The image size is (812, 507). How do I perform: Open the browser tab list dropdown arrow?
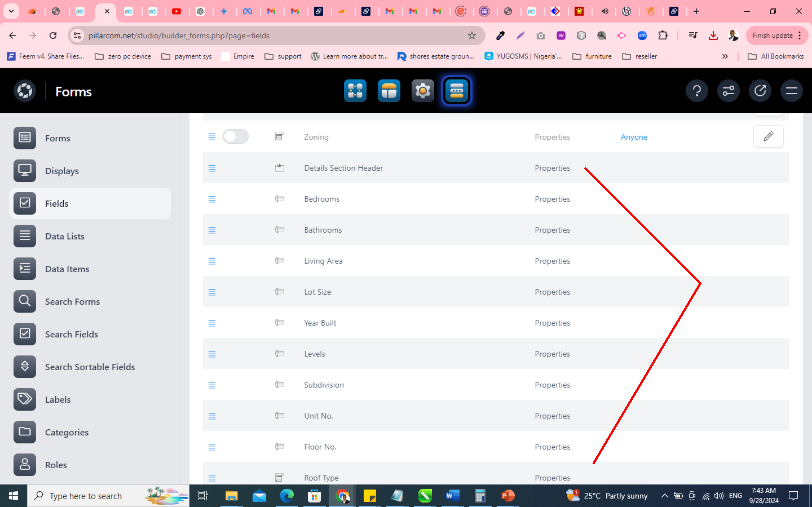pyautogui.click(x=11, y=11)
